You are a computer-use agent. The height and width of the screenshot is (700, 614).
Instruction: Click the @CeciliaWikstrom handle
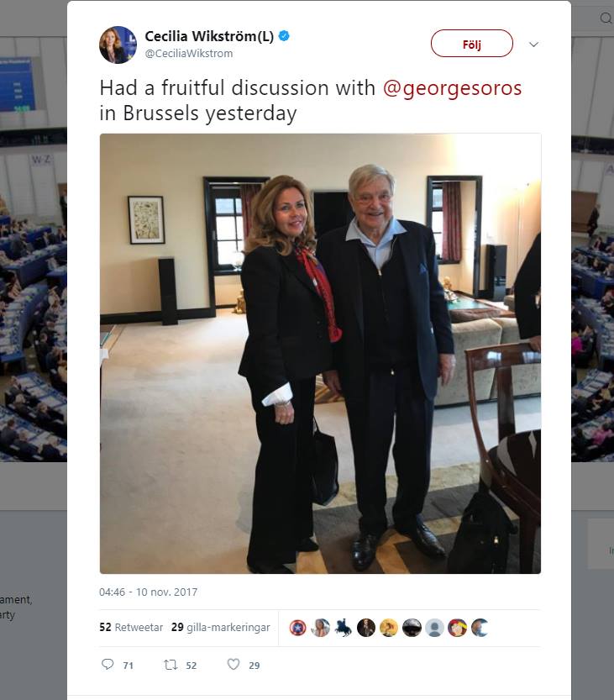(x=189, y=54)
